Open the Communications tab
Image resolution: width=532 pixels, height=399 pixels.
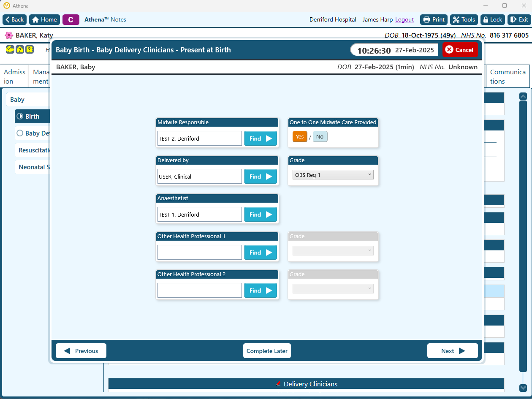(x=508, y=76)
